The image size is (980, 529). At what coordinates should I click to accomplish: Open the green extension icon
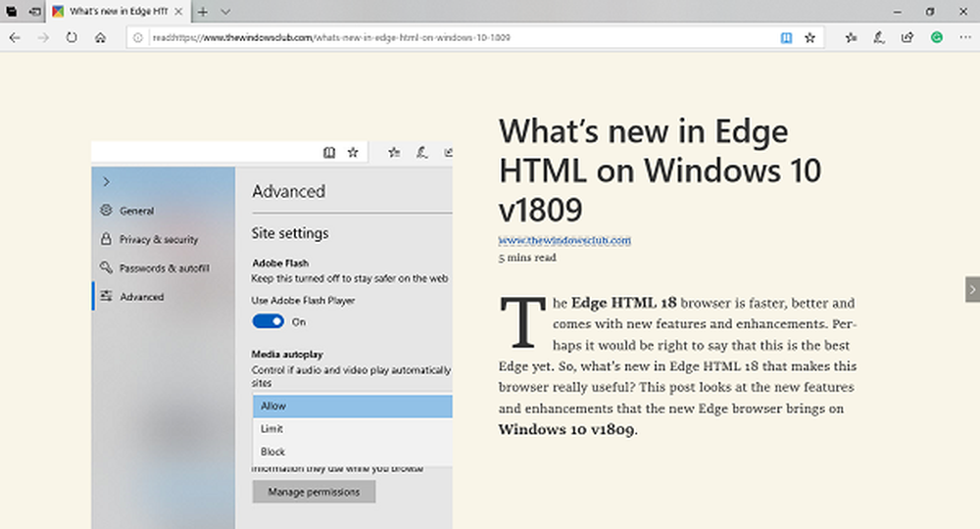click(x=936, y=38)
